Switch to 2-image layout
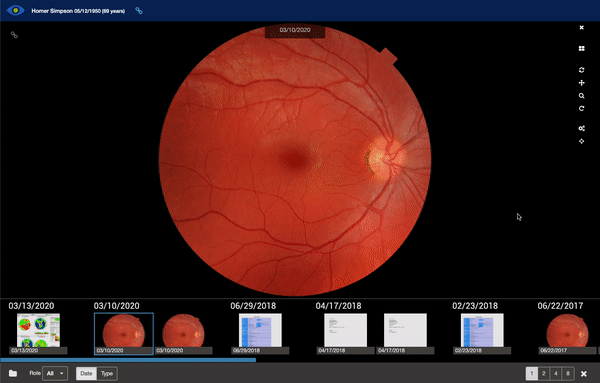This screenshot has width=600, height=383. (x=543, y=373)
